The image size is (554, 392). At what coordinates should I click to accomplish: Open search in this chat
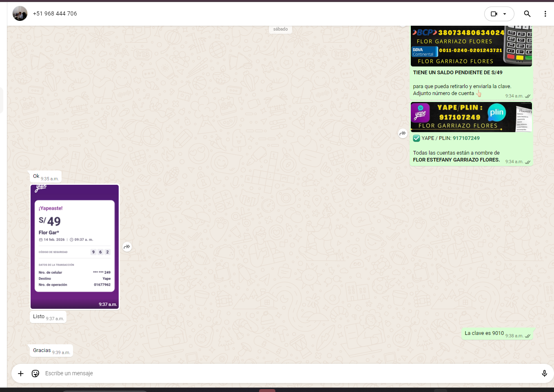(527, 13)
